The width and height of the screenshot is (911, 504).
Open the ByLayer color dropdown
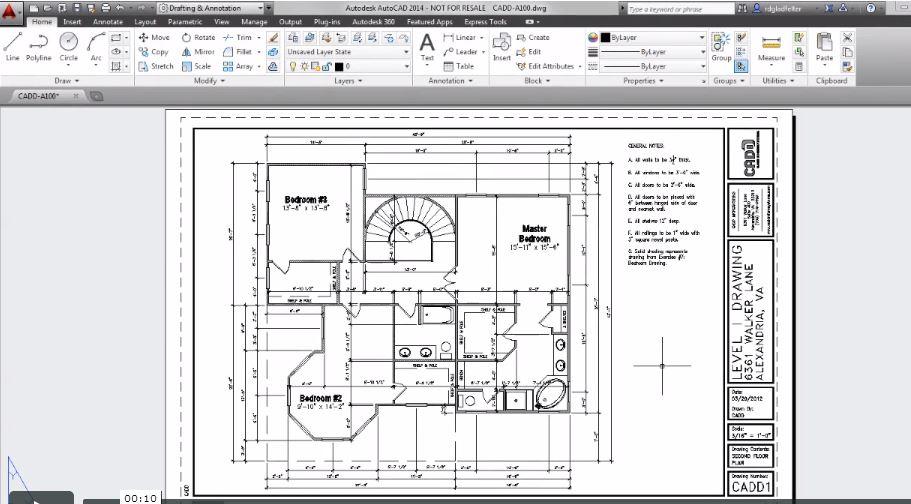coord(653,37)
